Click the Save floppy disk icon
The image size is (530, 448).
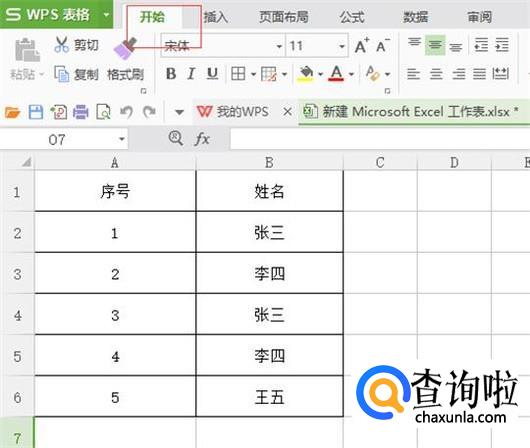coord(35,112)
